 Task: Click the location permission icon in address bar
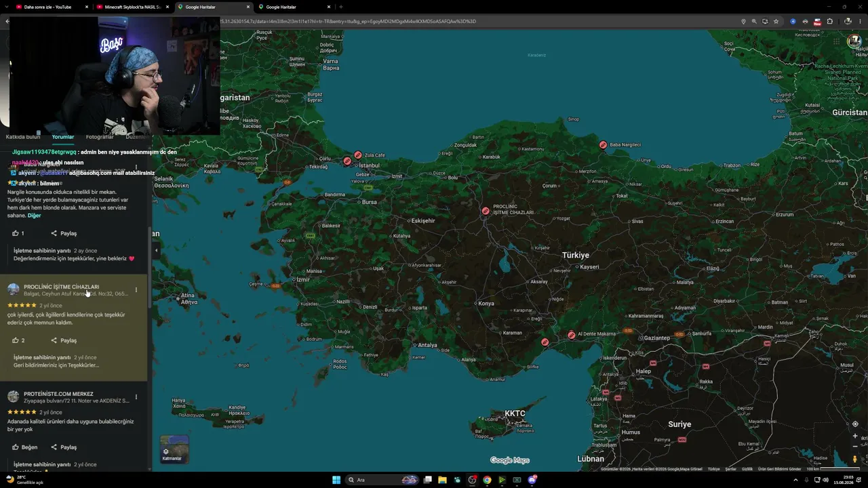(743, 21)
